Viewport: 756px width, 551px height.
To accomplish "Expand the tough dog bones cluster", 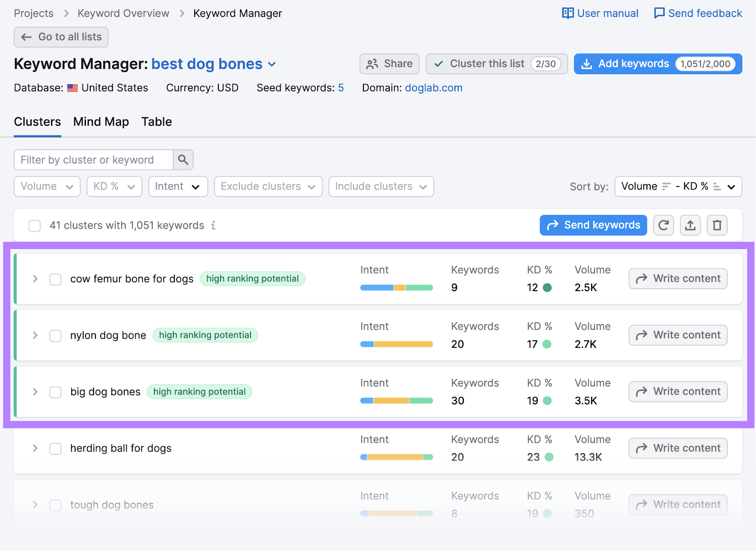I will tap(35, 505).
